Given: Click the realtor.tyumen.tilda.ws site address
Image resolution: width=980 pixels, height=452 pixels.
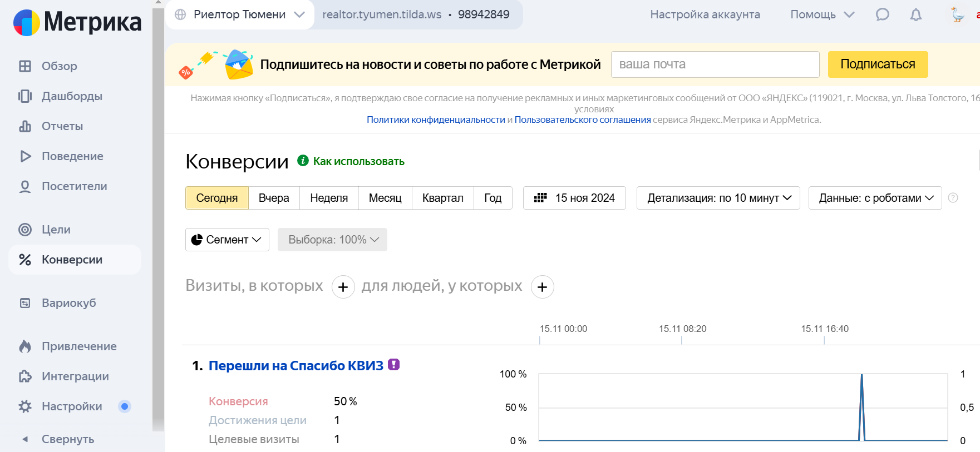Looking at the screenshot, I should pos(382,14).
